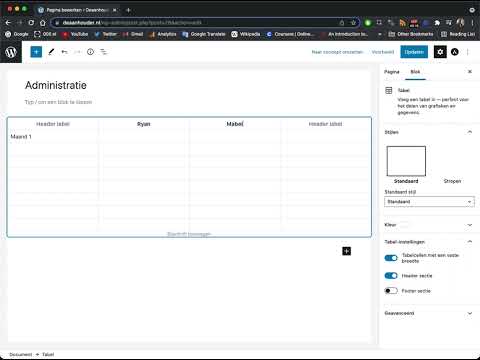Open the Extensions puzzle icon
This screenshot has height=360, width=480.
[437, 23]
